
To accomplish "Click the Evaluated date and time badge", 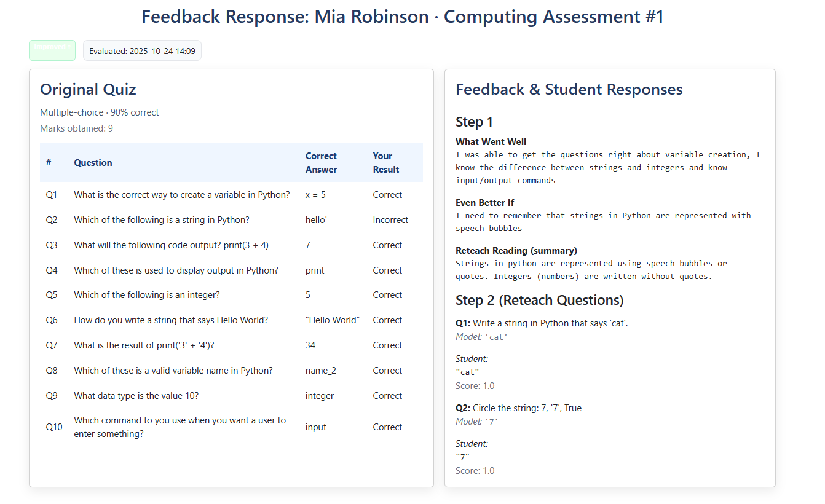I will point(142,51).
